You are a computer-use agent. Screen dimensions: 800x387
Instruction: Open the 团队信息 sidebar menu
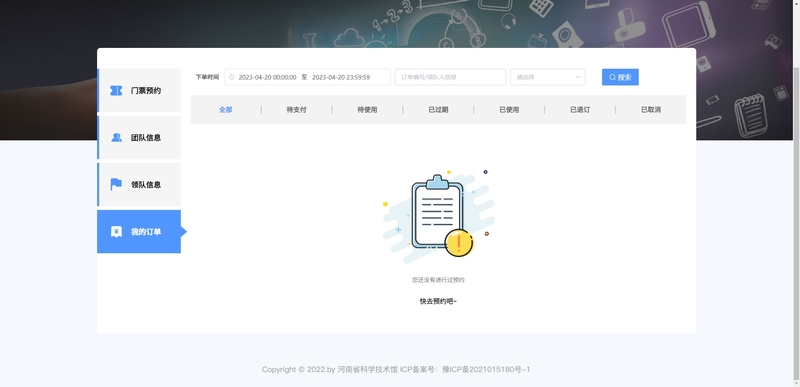coord(139,138)
